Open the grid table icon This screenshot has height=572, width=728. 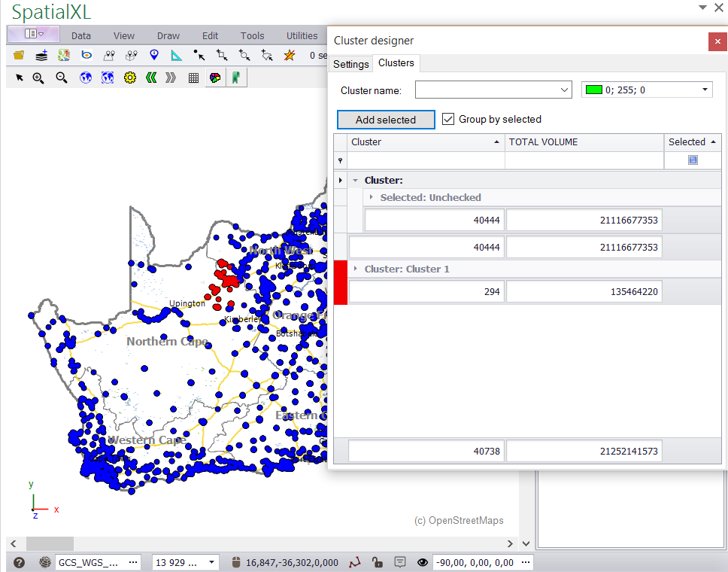tap(193, 78)
